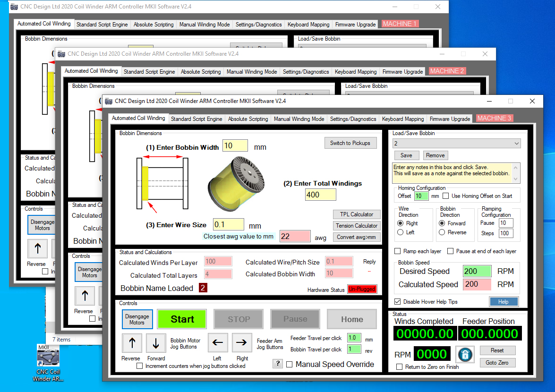Screen dimensions: 555x392
Task: Click the green Start button
Action: pyautogui.click(x=182, y=319)
